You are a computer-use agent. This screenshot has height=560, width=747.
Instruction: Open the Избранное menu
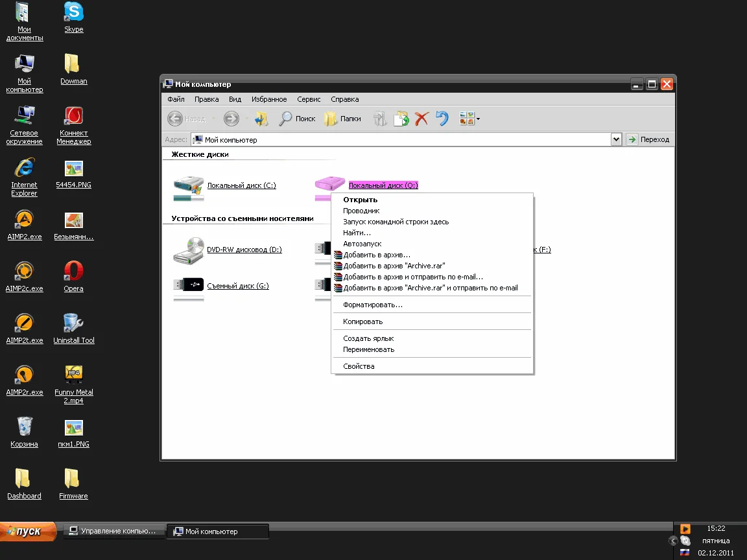[269, 99]
